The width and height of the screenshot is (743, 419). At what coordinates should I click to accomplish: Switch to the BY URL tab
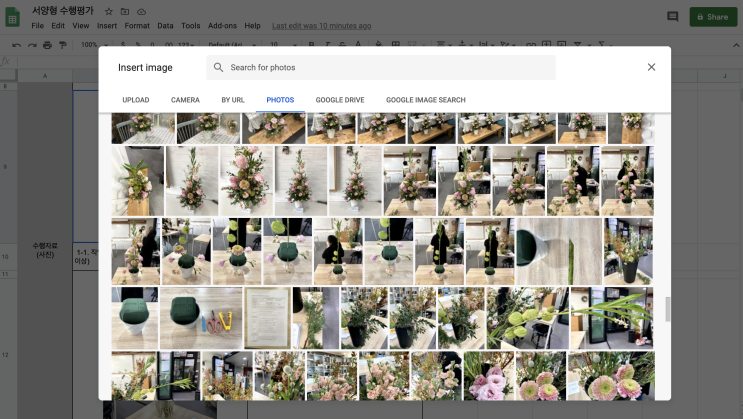coord(233,100)
